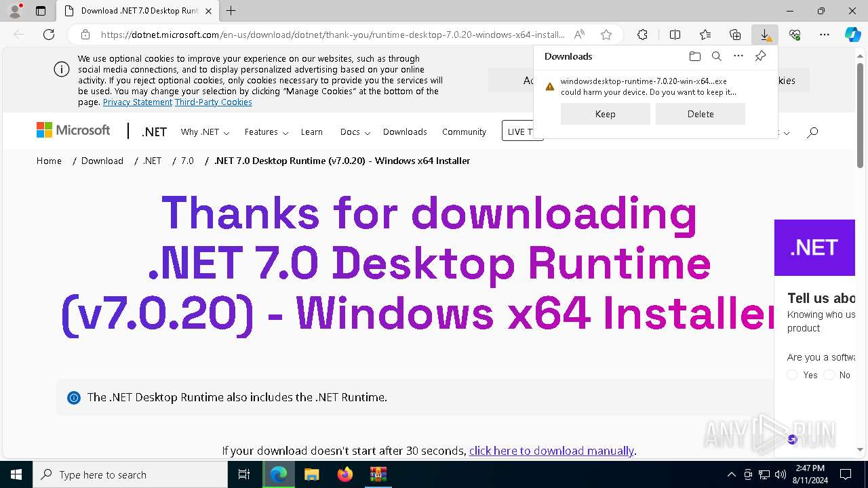Open the browser profile icon
868x488 pixels.
click(x=14, y=11)
